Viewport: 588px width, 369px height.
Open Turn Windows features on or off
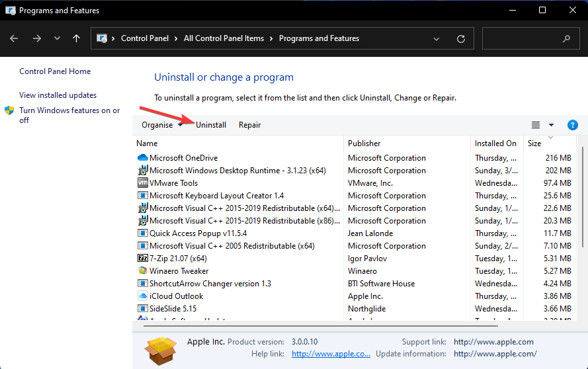pyautogui.click(x=69, y=115)
